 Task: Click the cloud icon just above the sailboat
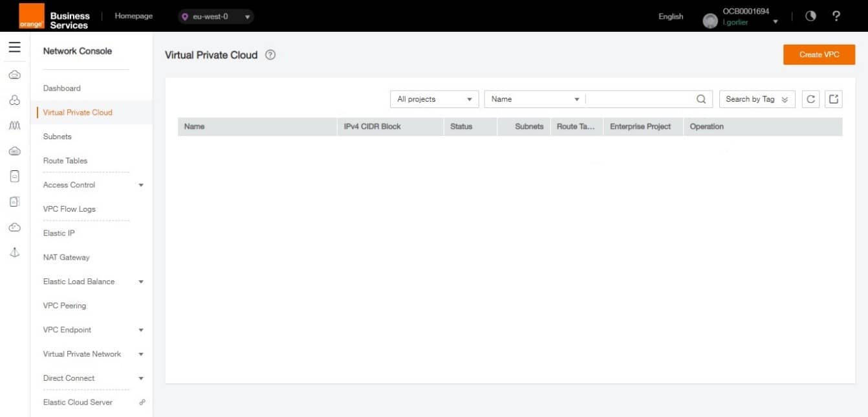[15, 227]
